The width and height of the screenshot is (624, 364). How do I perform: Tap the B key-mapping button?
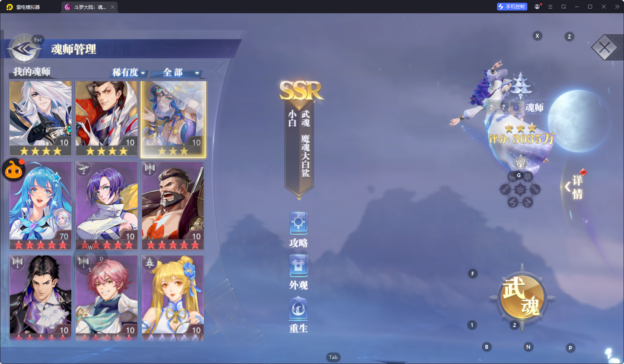coord(487,347)
